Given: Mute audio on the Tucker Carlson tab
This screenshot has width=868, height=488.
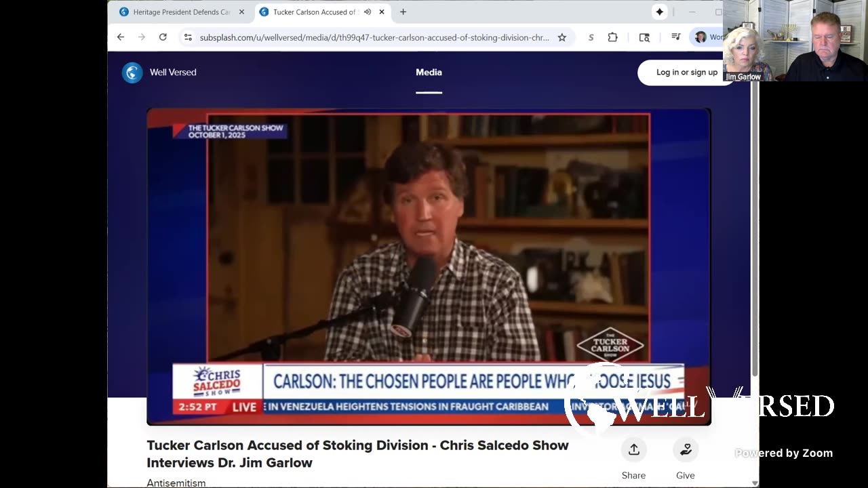Looking at the screenshot, I should click(x=368, y=12).
